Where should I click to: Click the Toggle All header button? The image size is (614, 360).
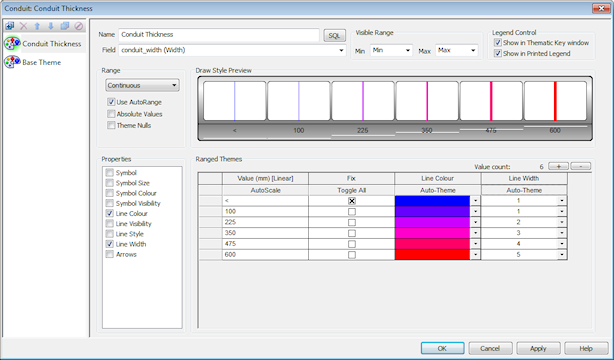(352, 190)
